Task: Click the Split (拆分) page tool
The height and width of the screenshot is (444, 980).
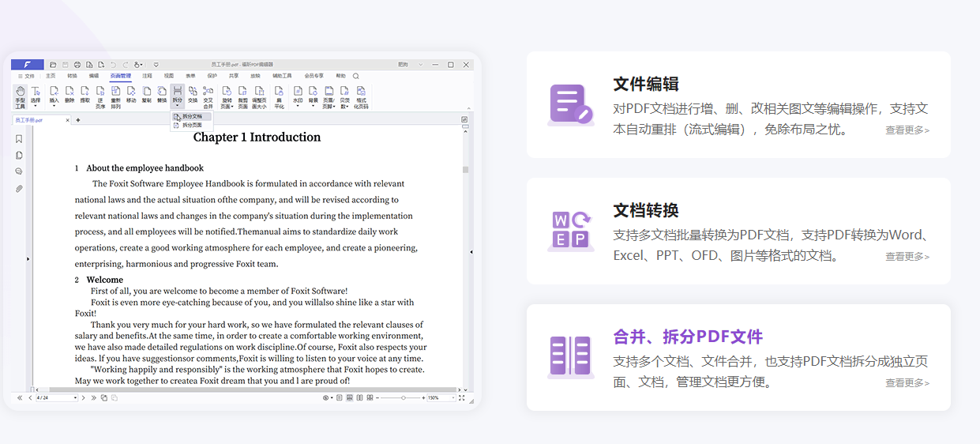Action: pyautogui.click(x=178, y=96)
